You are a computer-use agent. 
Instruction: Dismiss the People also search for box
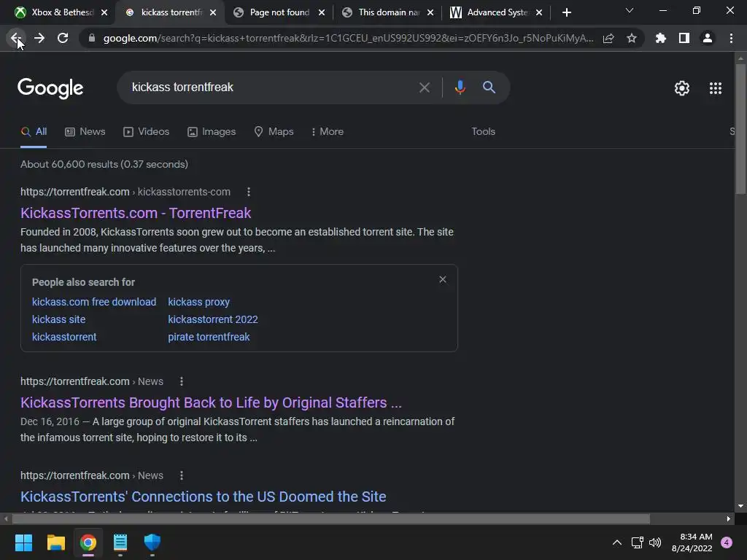click(443, 279)
